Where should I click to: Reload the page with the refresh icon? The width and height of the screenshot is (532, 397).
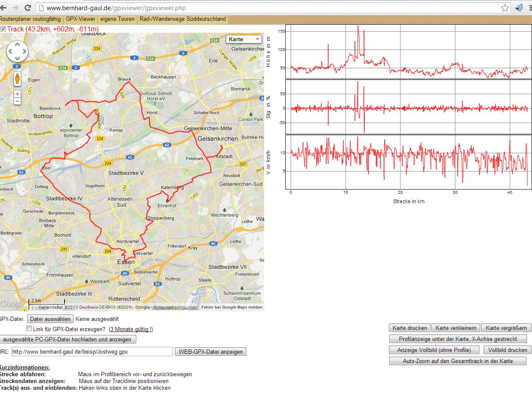coord(28,8)
